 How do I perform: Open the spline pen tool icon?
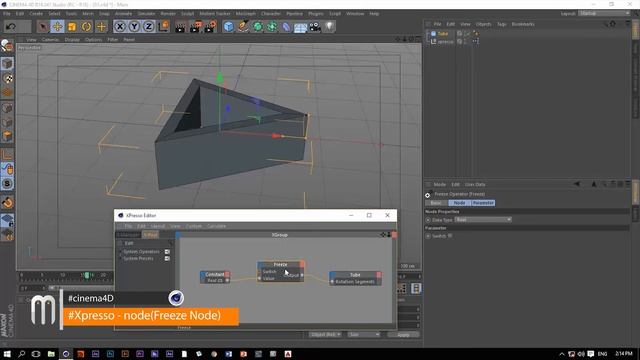click(243, 27)
